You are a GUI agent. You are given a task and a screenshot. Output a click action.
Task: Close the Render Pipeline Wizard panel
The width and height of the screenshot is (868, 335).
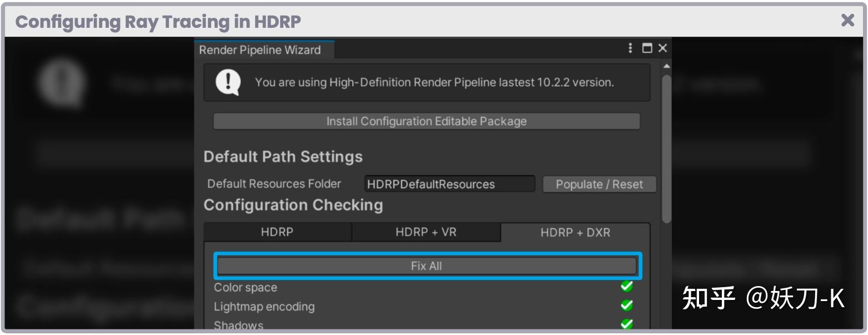pos(661,48)
